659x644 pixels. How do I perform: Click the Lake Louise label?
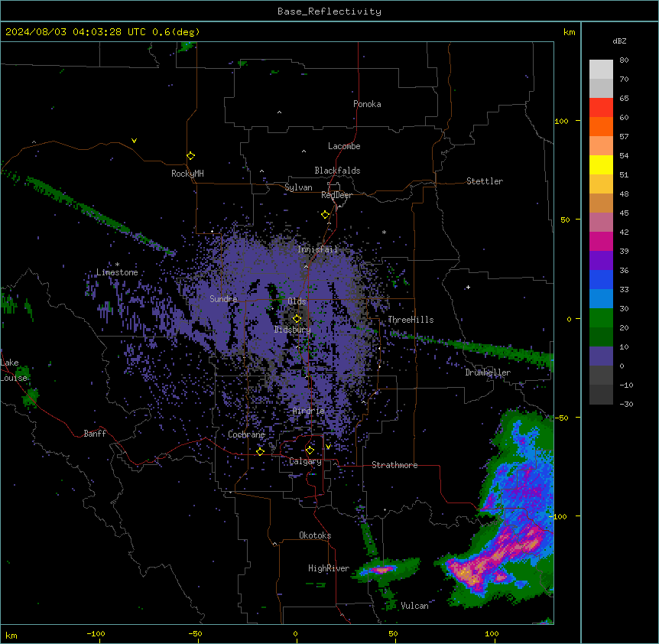click(x=14, y=370)
